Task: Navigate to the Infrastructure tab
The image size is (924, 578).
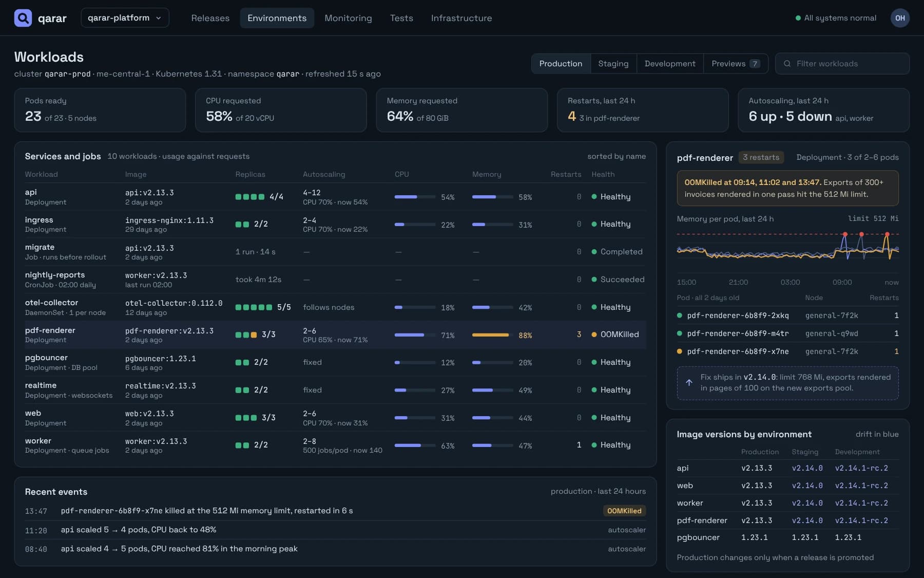Action: [x=461, y=18]
